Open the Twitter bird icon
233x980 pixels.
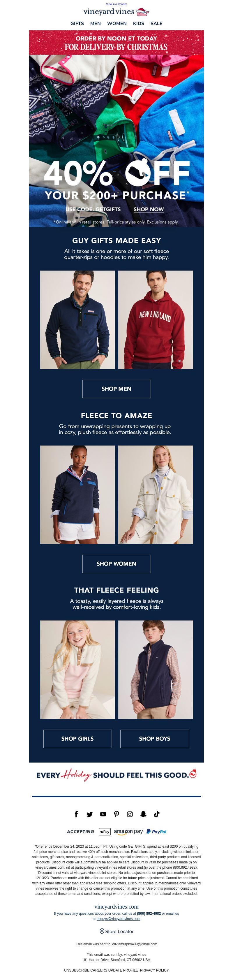[90, 814]
